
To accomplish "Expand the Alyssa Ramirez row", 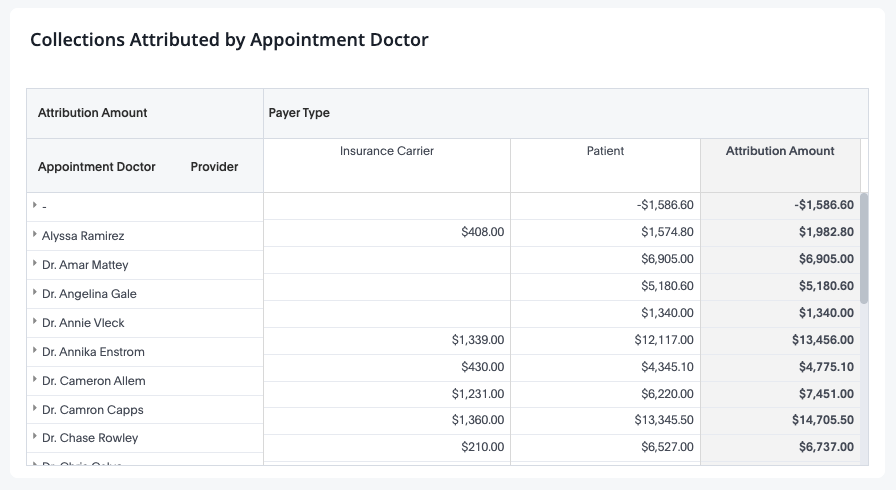I will coord(35,234).
